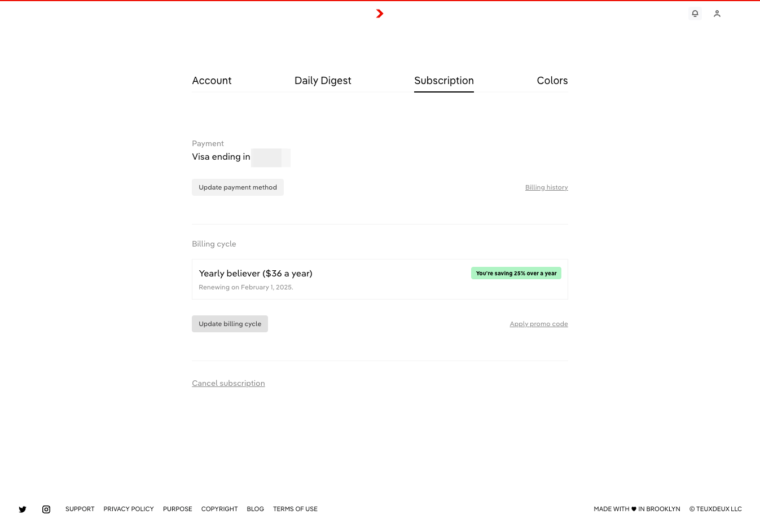The height and width of the screenshot is (532, 760).
Task: Visit the Instagram icon link
Action: coord(46,509)
